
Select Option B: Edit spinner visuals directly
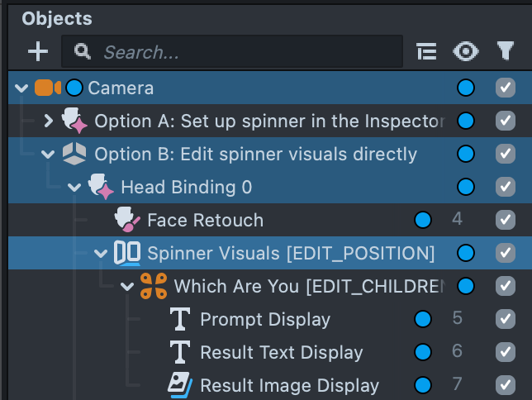point(255,154)
